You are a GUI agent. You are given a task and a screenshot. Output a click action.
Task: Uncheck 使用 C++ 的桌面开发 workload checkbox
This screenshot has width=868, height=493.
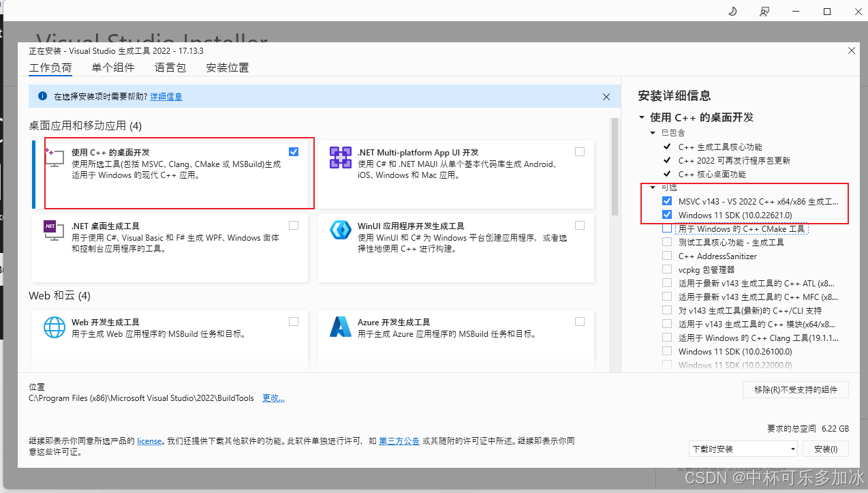(x=294, y=151)
